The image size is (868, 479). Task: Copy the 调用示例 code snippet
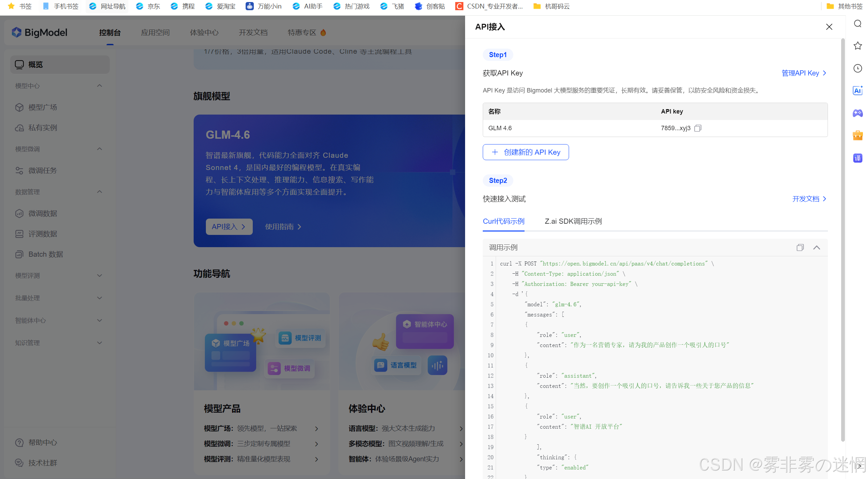tap(800, 247)
